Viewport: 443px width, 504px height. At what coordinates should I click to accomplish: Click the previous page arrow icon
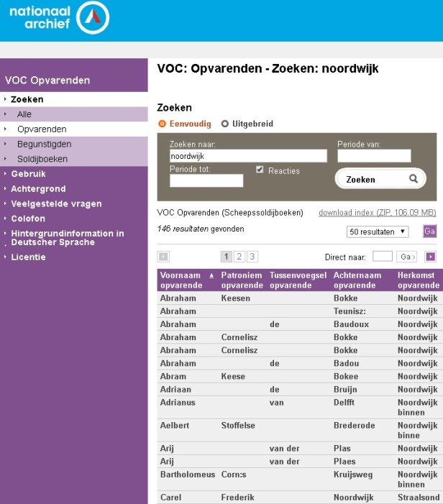[163, 257]
